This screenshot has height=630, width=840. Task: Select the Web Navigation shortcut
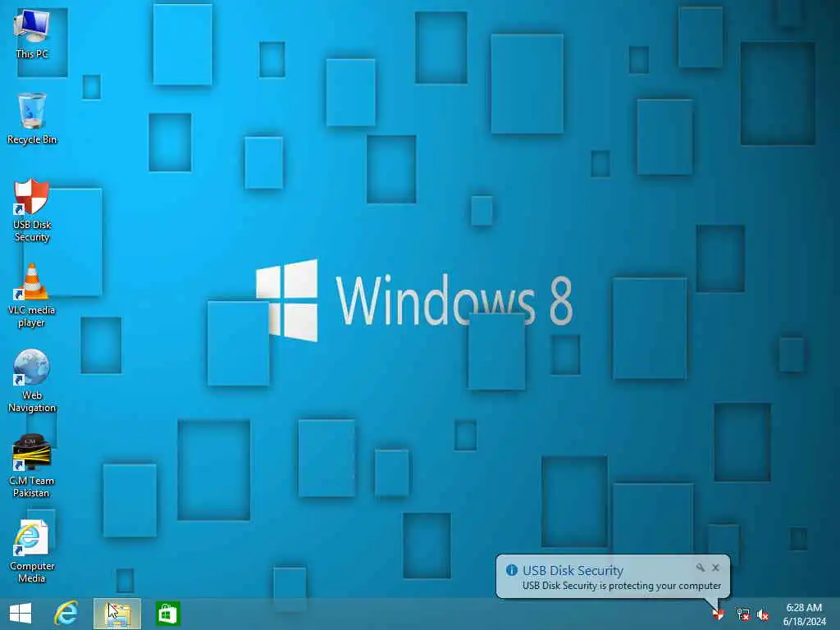32,381
